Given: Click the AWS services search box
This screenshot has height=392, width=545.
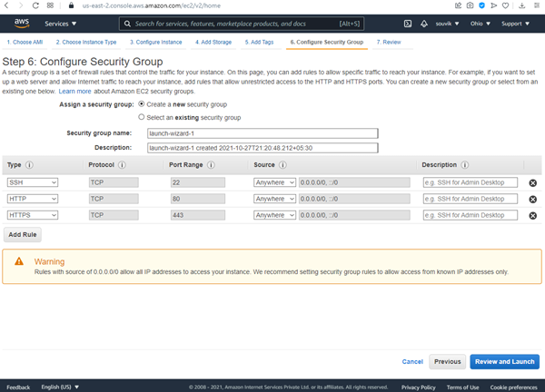Looking at the screenshot, I should [x=242, y=24].
